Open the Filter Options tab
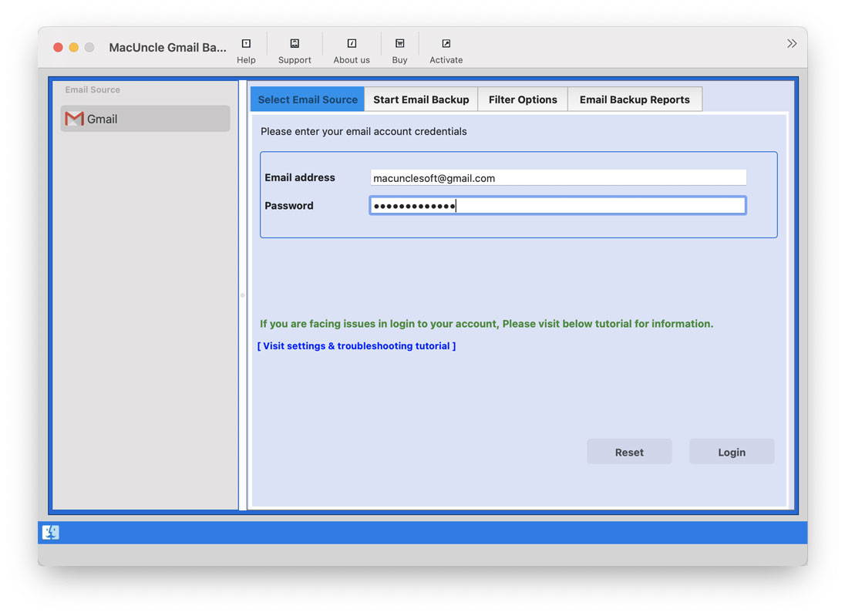This screenshot has height=616, width=845. [x=523, y=99]
